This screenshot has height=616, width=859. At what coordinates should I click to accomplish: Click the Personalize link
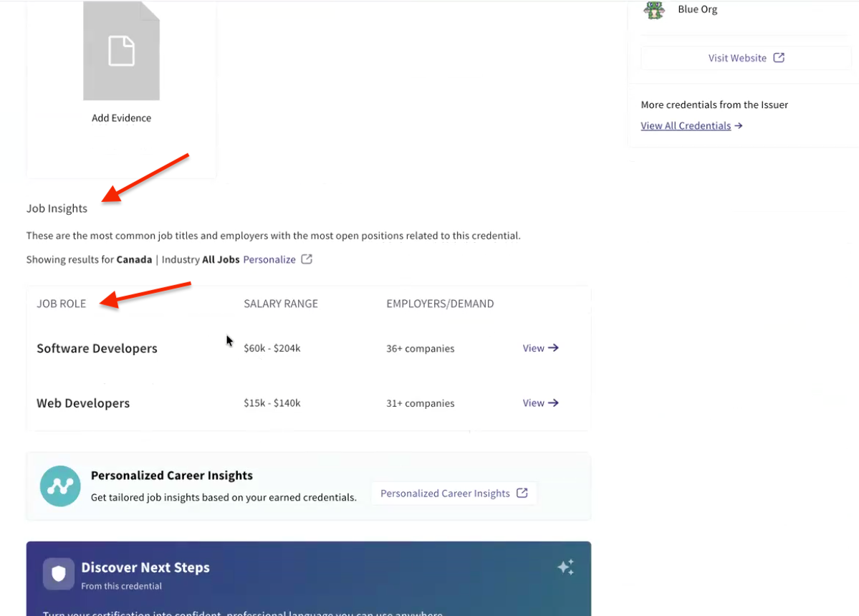(269, 259)
